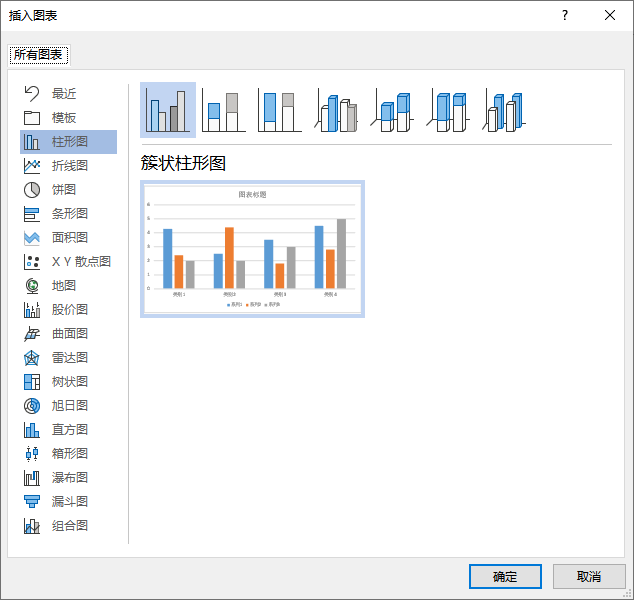Click the 漏斗图 funnel chart icon
The image size is (634, 600).
(x=32, y=502)
